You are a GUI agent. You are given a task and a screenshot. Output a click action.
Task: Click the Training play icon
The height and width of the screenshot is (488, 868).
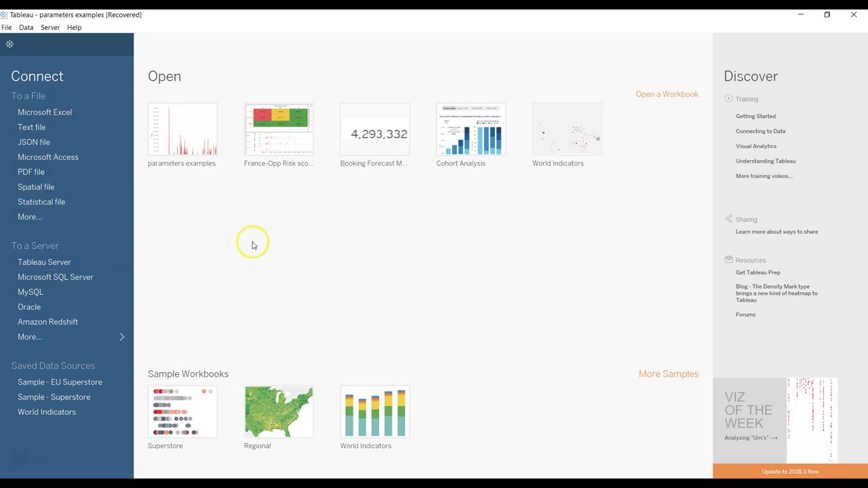728,98
